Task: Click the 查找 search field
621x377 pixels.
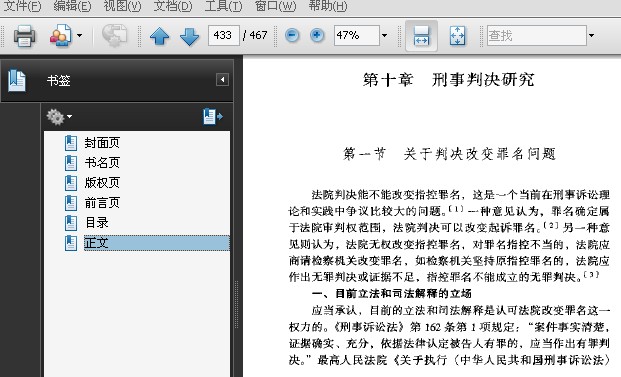Action: pyautogui.click(x=537, y=35)
